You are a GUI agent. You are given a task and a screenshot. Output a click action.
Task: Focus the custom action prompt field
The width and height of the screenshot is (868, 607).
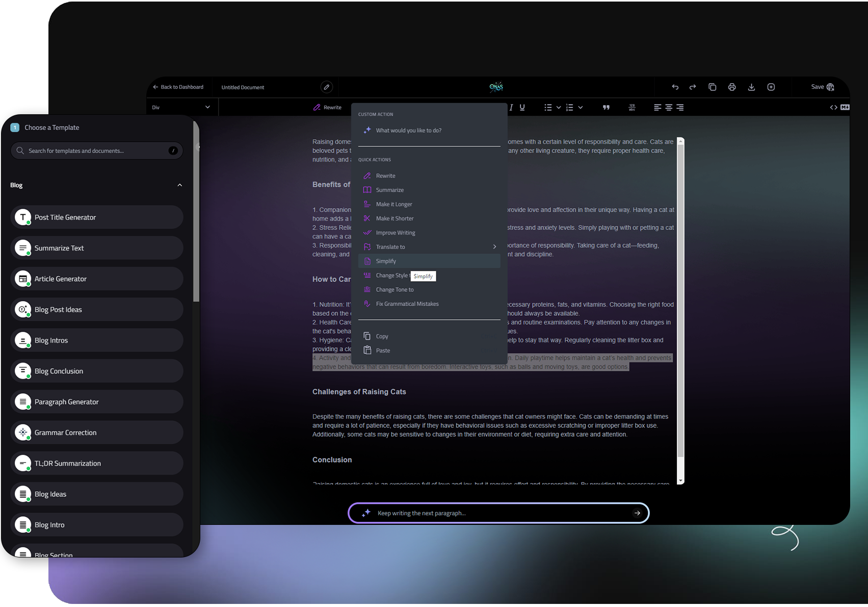tap(429, 131)
